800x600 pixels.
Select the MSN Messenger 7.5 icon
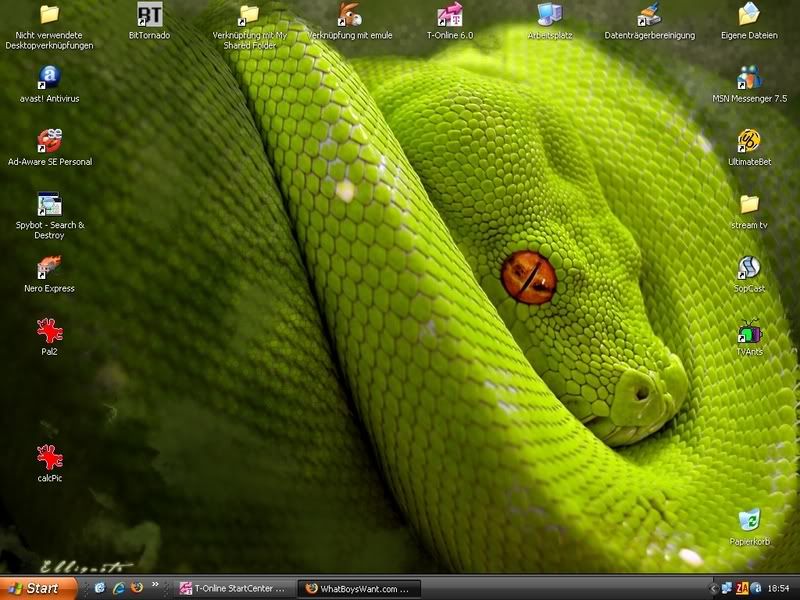point(749,78)
